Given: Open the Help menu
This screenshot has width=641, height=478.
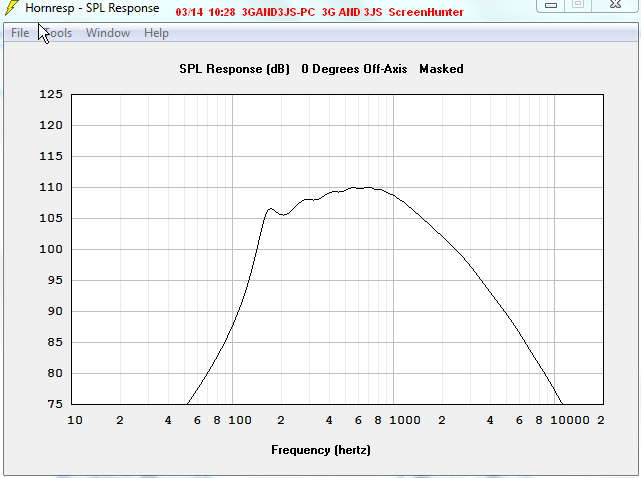Looking at the screenshot, I should 156,33.
